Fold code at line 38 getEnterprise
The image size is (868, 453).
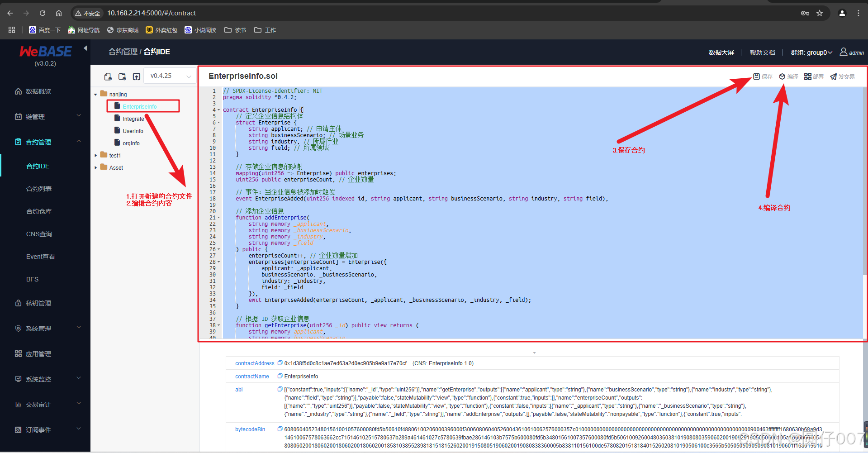pyautogui.click(x=219, y=325)
